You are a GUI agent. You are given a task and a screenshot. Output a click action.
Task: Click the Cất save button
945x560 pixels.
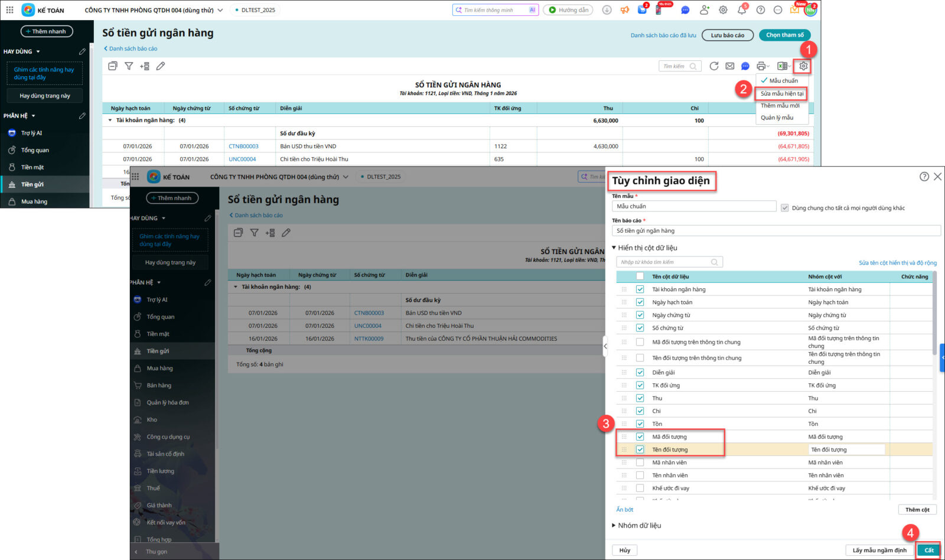click(928, 550)
